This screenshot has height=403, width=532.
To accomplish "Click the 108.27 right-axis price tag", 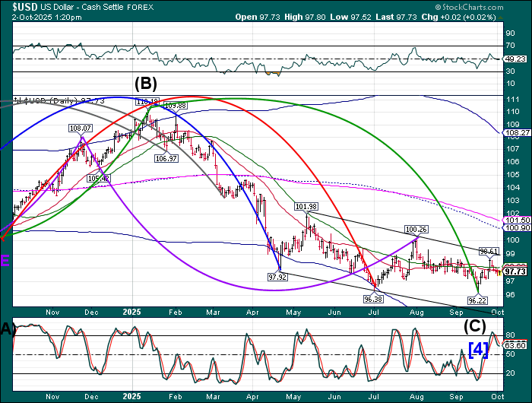I will [x=516, y=132].
